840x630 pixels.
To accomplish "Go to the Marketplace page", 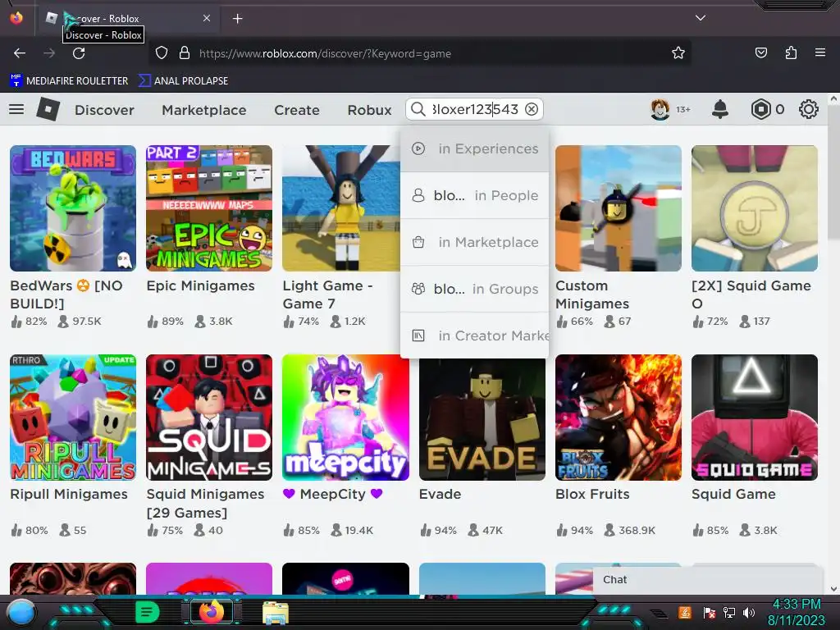I will click(204, 110).
